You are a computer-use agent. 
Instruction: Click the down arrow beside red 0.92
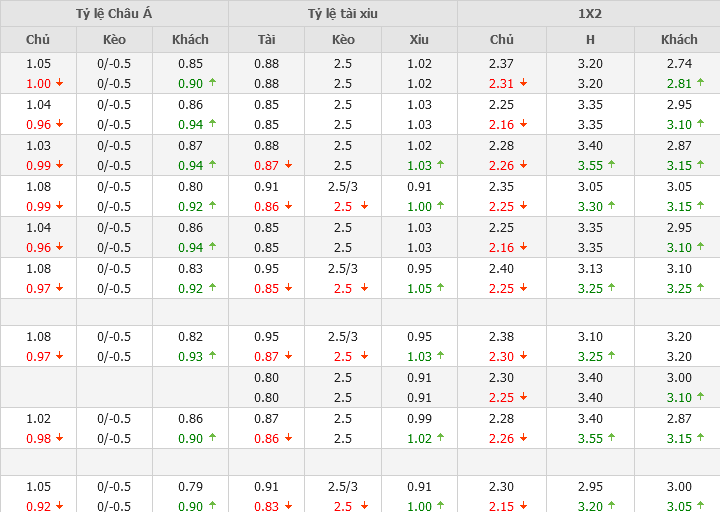click(x=59, y=507)
